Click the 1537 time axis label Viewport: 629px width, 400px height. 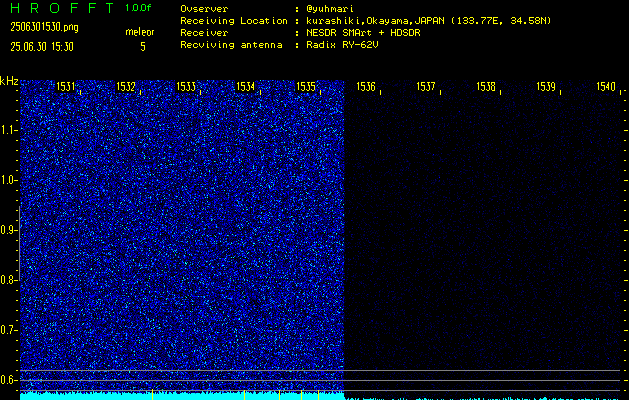[426, 87]
